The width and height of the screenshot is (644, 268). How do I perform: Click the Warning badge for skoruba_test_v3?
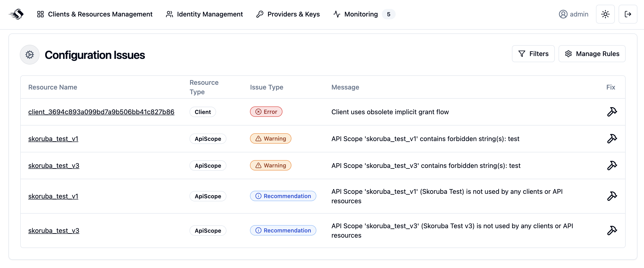pos(270,165)
